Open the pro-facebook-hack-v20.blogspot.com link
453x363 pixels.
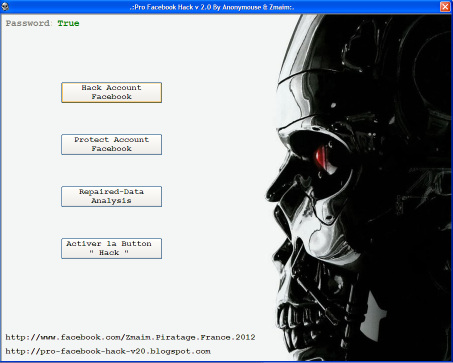click(x=108, y=351)
